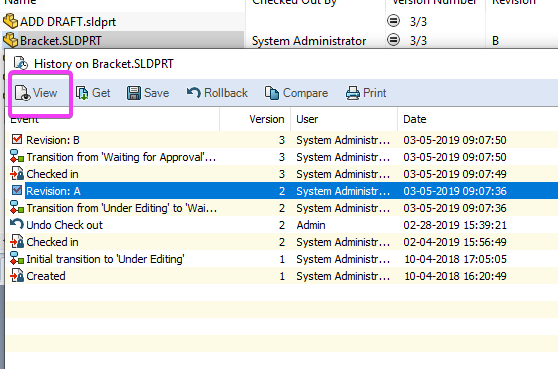Viewport: 558px width, 369px height.
Task: Select the 'Undo Check out' history row
Action: pyautogui.click(x=282, y=225)
